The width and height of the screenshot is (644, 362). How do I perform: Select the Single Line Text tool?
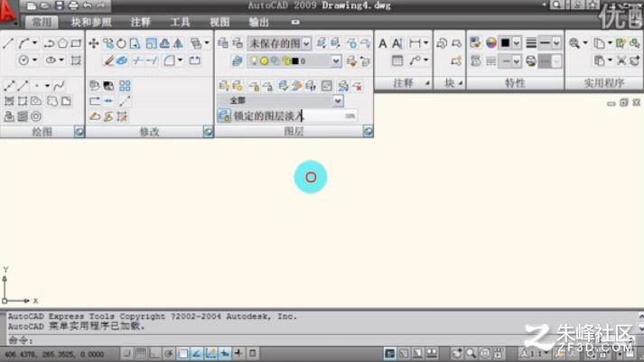[x=397, y=43]
